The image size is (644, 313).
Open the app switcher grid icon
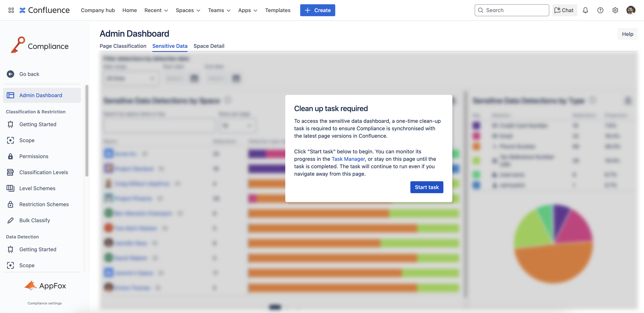coord(11,10)
